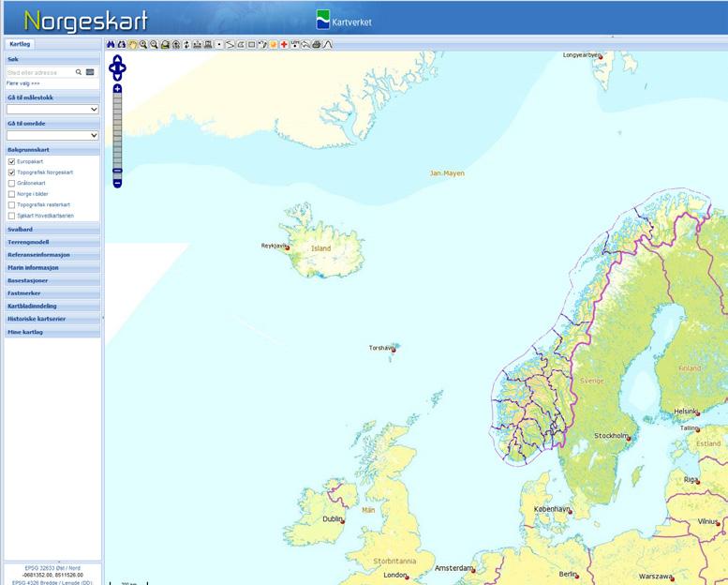This screenshot has width=728, height=585.
Task: Click the Riga city marker
Action: [x=697, y=482]
